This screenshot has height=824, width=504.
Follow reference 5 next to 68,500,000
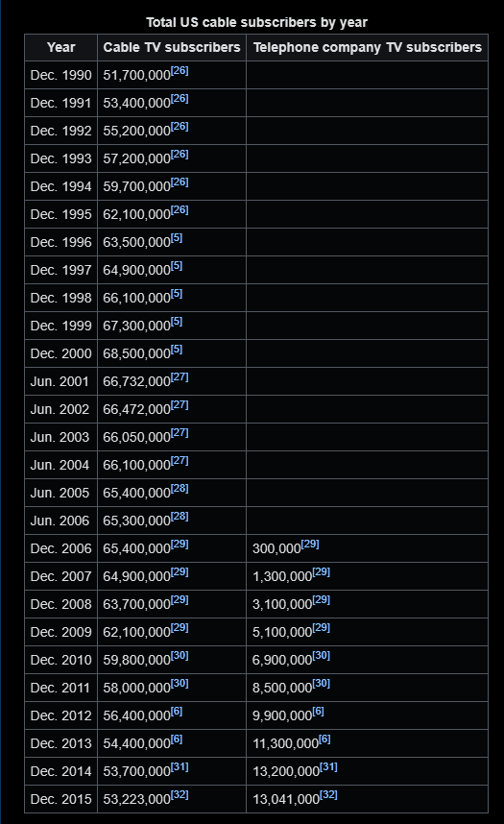[x=177, y=350]
